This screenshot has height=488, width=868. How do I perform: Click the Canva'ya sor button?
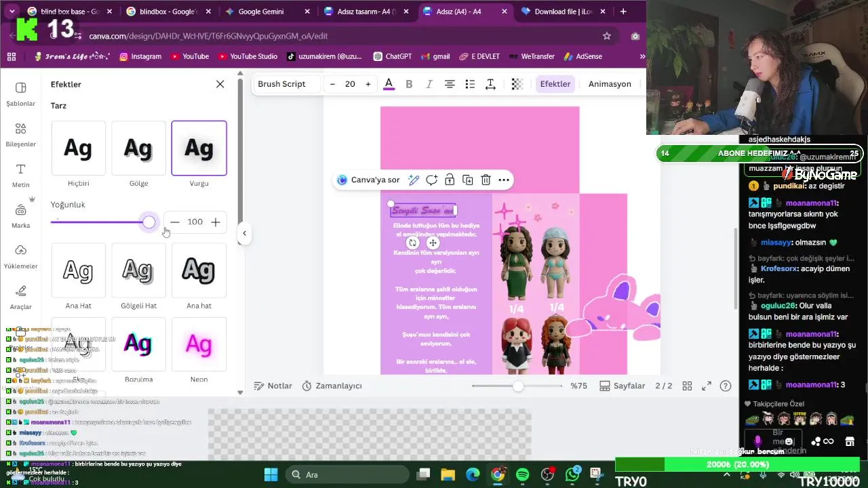[368, 180]
